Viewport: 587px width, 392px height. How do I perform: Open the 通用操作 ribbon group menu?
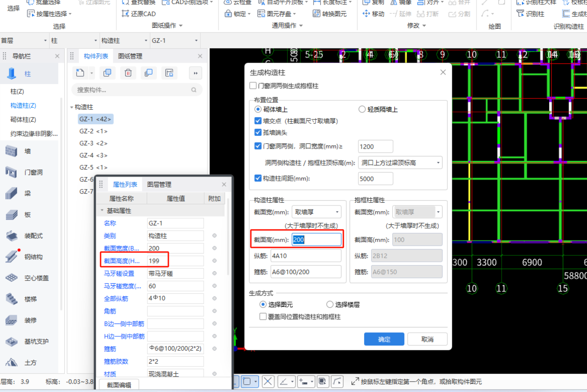point(287,26)
